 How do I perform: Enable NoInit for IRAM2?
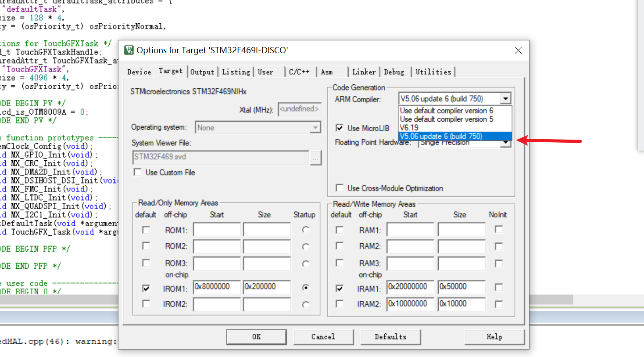[x=499, y=304]
